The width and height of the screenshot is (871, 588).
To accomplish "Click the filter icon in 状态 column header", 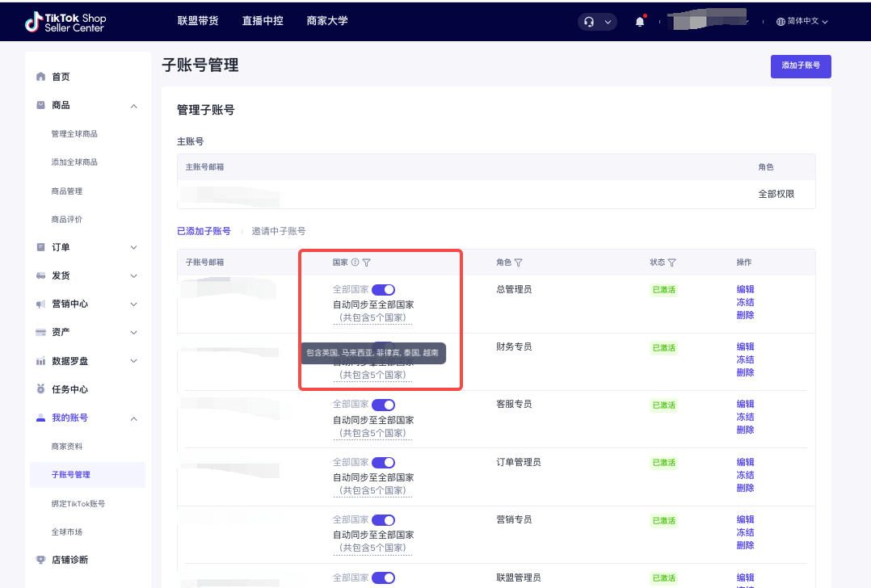I will tap(672, 262).
